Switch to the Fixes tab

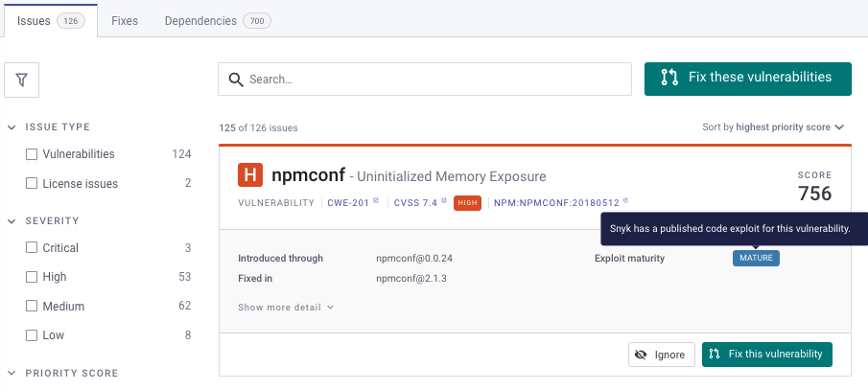125,21
